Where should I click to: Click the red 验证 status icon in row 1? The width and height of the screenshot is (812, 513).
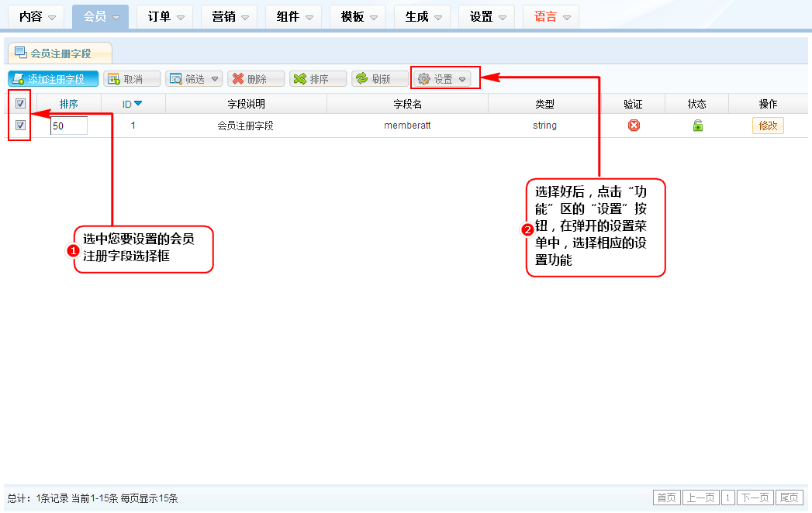[634, 126]
